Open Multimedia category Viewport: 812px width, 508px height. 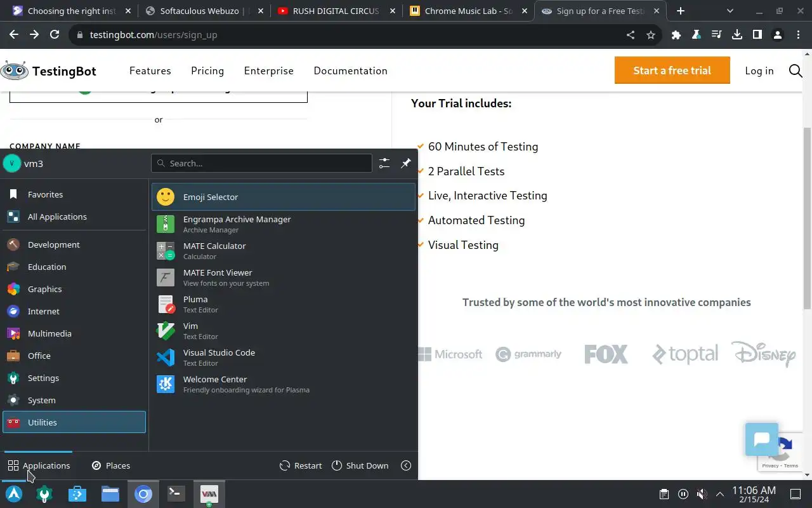tap(74, 333)
